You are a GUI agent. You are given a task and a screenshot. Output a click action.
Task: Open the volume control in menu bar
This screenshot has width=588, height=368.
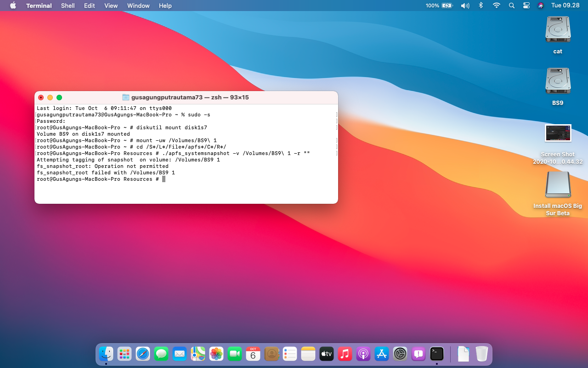click(x=465, y=6)
